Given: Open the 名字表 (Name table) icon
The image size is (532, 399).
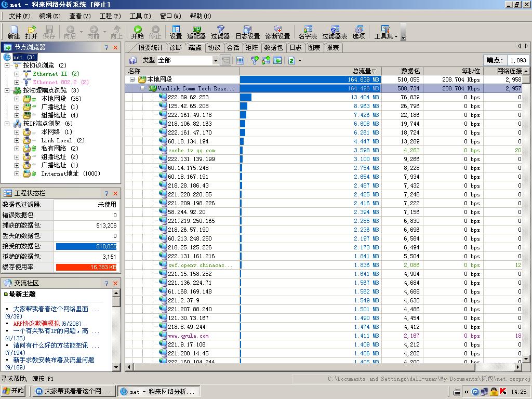Looking at the screenshot, I should (x=308, y=32).
